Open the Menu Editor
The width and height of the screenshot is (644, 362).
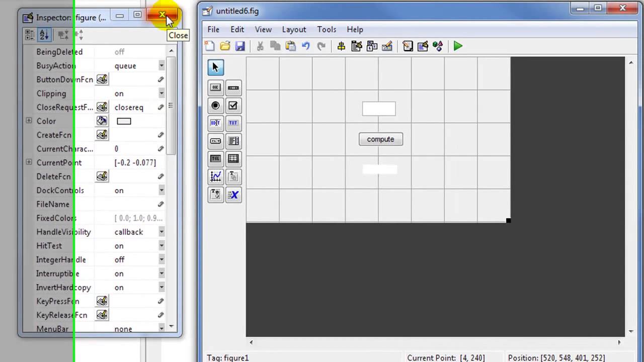click(x=357, y=46)
